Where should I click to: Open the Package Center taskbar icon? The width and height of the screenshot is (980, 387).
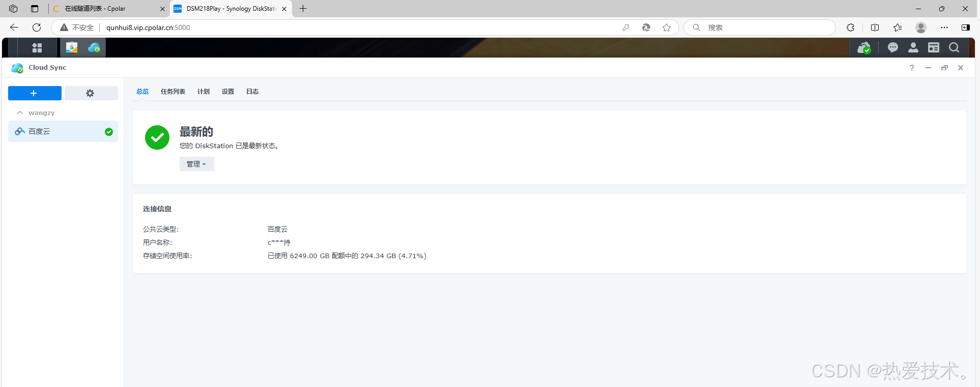[x=72, y=48]
